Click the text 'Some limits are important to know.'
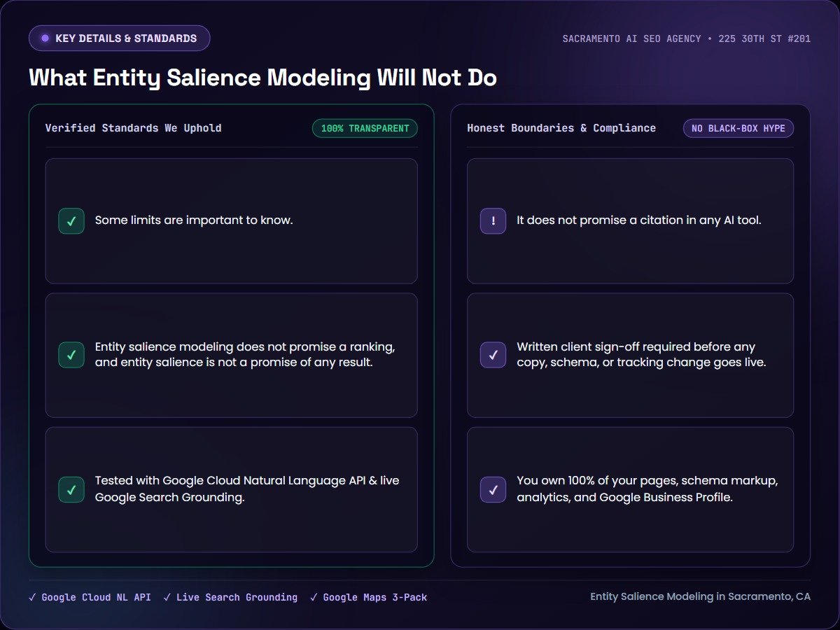This screenshot has width=840, height=630. 194,220
